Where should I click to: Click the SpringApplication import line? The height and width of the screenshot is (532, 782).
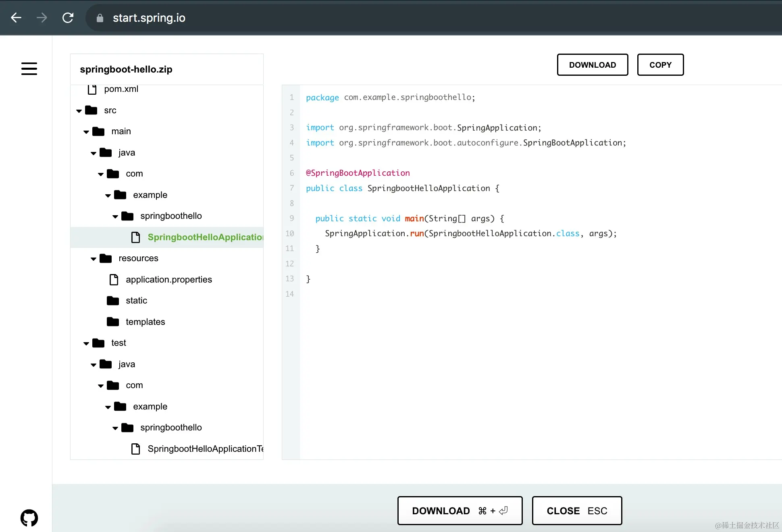coord(424,128)
